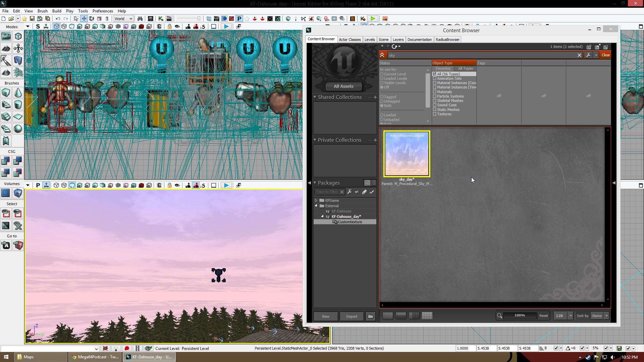This screenshot has width=644, height=362.
Task: Switch to the Actor Classes tab
Action: [350, 40]
